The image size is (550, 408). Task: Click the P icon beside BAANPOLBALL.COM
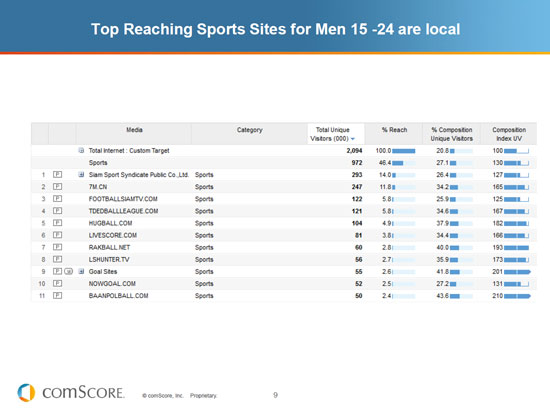point(58,295)
